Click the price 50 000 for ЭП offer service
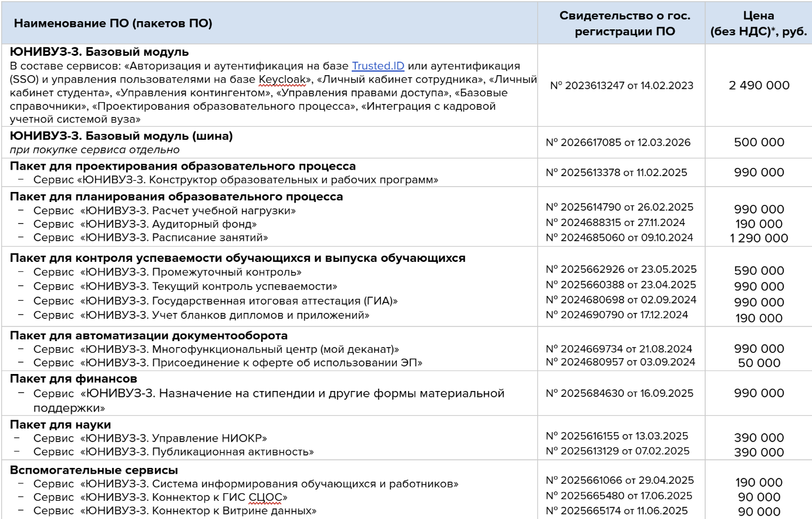The width and height of the screenshot is (812, 519). click(x=759, y=363)
